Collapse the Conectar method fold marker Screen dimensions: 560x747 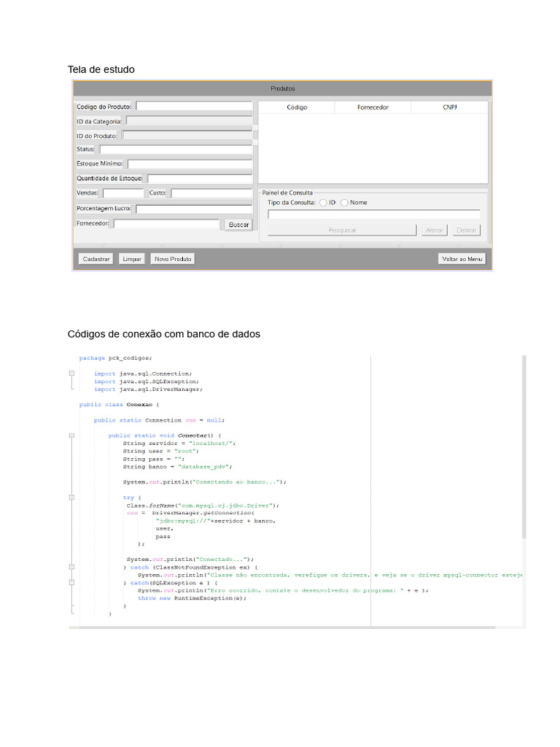(71, 436)
